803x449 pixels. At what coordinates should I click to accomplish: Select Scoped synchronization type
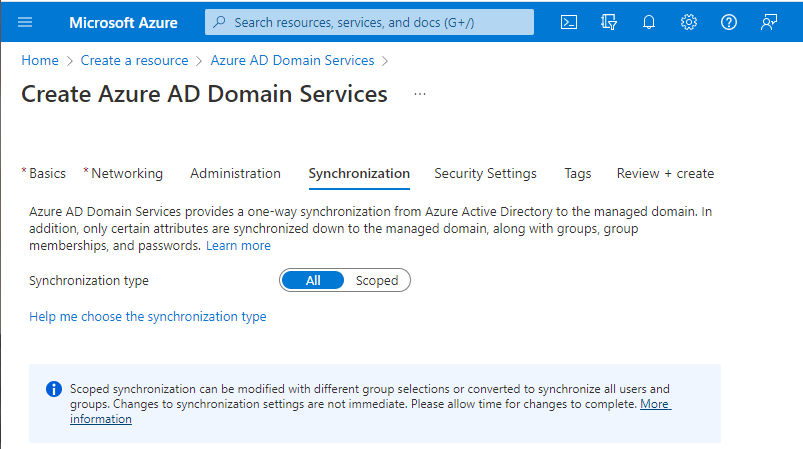pyautogui.click(x=377, y=281)
